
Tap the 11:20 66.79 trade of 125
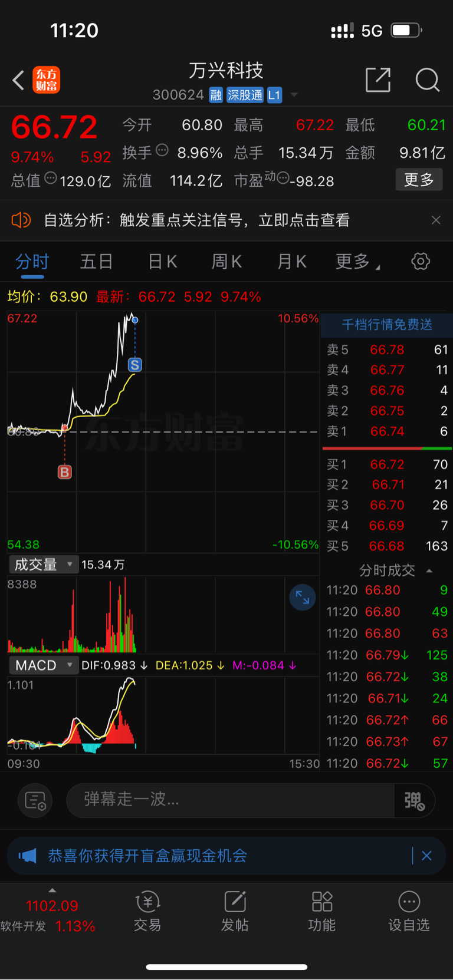(x=387, y=655)
